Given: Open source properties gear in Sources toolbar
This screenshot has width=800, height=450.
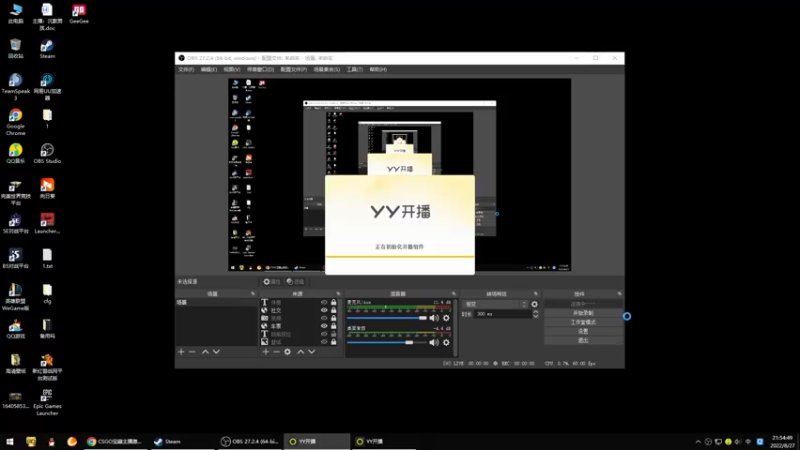Looking at the screenshot, I should point(288,352).
